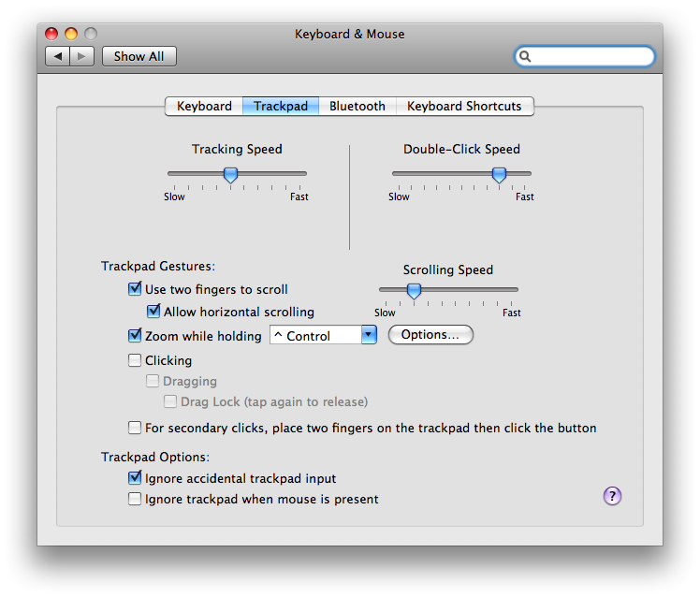Open the Keyboard Shortcuts tab

point(464,107)
